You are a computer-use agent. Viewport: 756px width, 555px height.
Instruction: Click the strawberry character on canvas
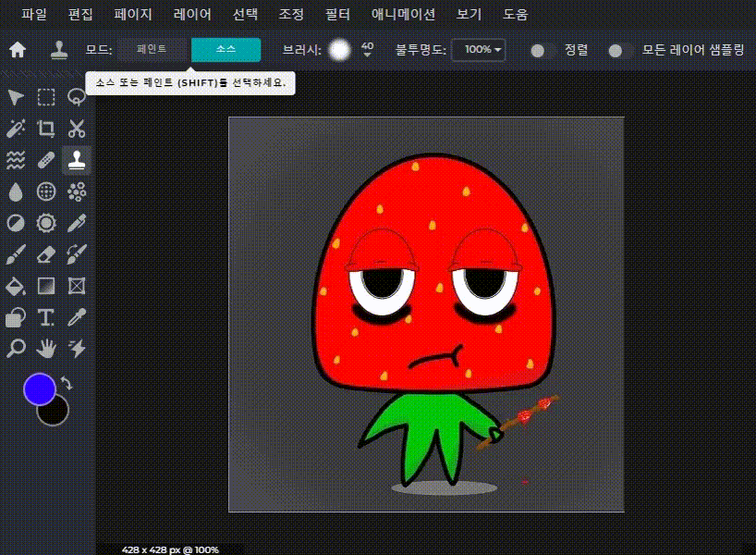pos(434,318)
